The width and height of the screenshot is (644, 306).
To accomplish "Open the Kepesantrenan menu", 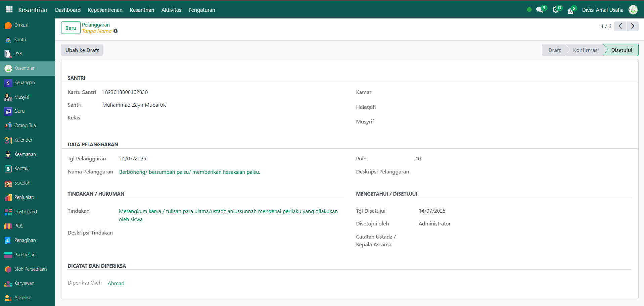I will pyautogui.click(x=105, y=10).
